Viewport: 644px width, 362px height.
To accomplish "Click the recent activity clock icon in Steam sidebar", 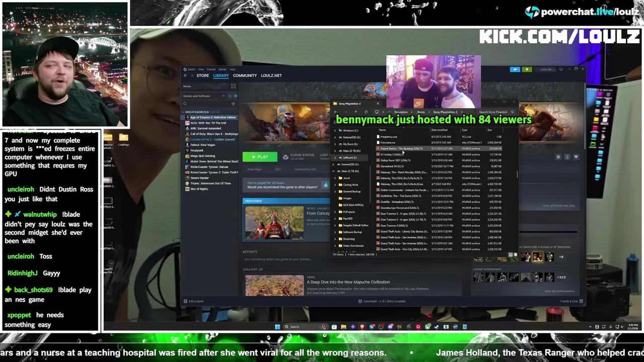I will (x=230, y=96).
